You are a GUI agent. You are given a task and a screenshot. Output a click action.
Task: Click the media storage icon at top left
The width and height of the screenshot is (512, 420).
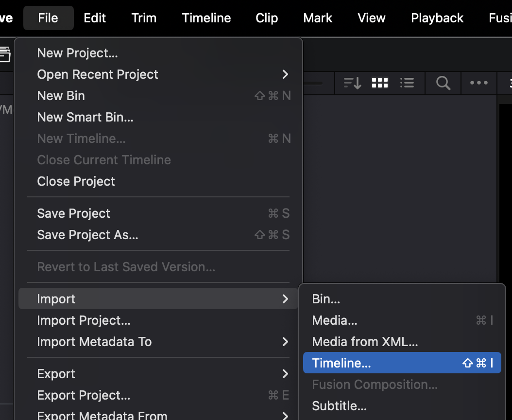coord(5,54)
